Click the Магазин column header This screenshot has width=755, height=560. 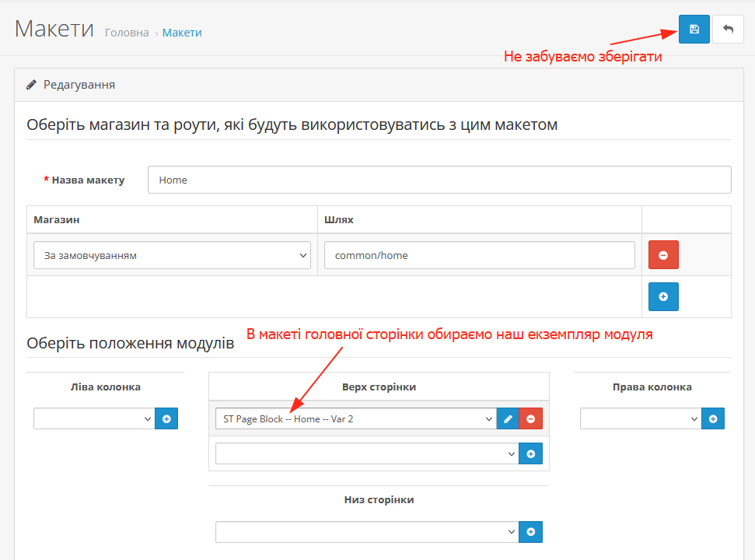[56, 219]
